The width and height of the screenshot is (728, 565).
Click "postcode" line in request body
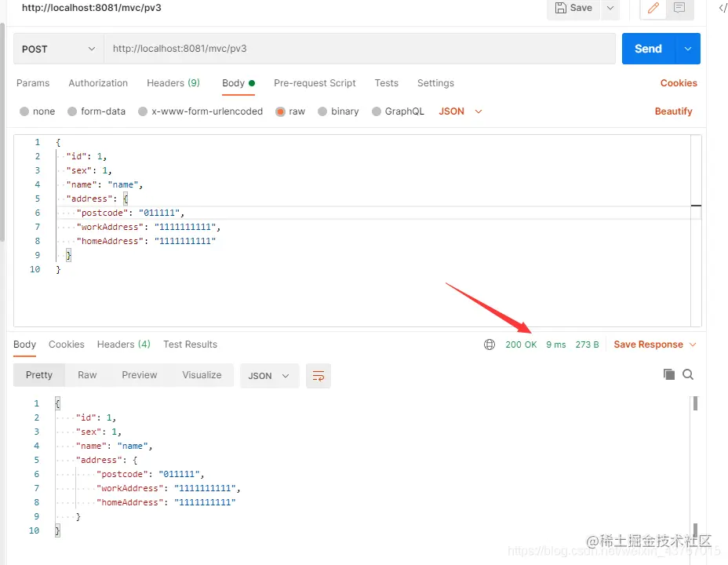(x=130, y=213)
